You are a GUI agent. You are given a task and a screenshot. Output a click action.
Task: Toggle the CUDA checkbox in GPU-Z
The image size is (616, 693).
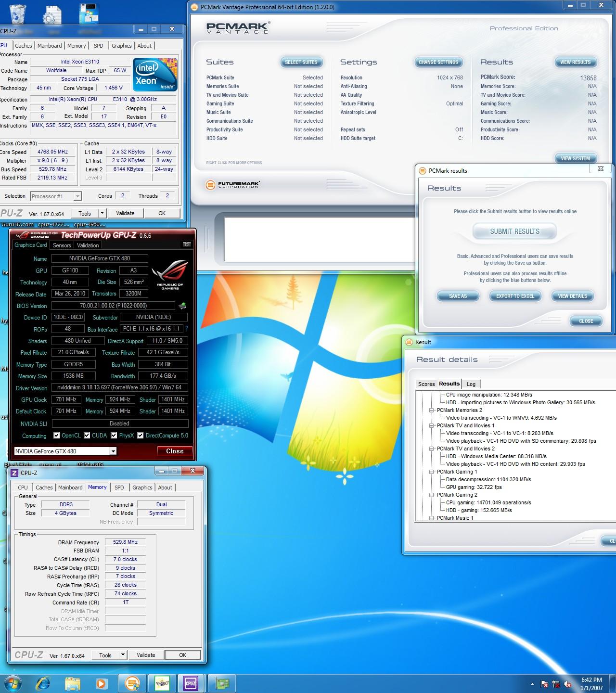point(87,436)
